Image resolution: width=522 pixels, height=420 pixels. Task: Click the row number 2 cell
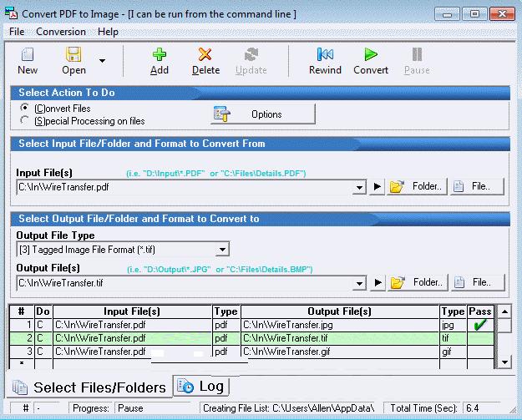click(22, 338)
